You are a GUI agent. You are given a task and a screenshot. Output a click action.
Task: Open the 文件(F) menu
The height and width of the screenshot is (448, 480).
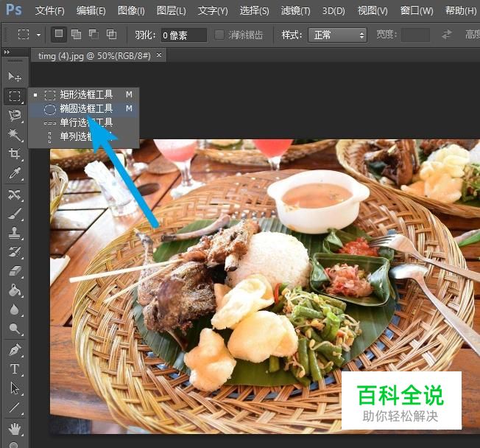pyautogui.click(x=49, y=11)
